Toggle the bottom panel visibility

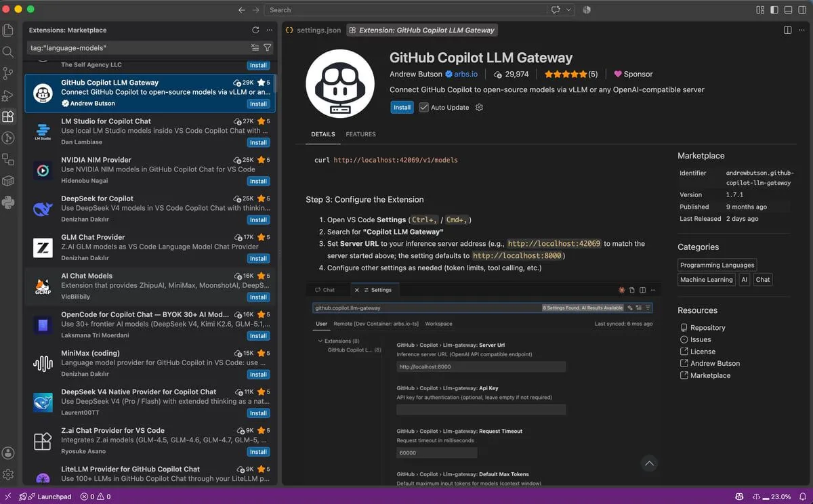(x=789, y=10)
